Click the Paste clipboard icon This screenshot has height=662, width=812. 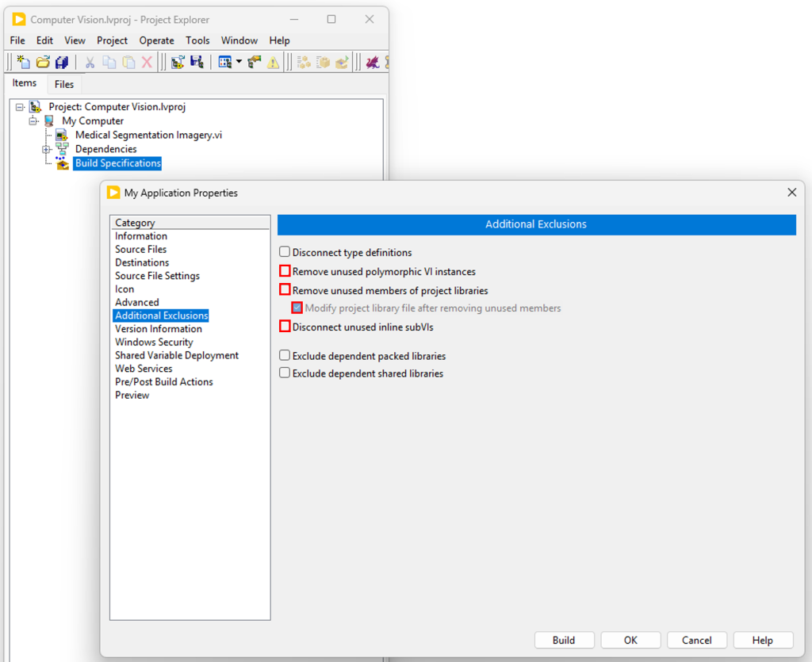tap(128, 63)
